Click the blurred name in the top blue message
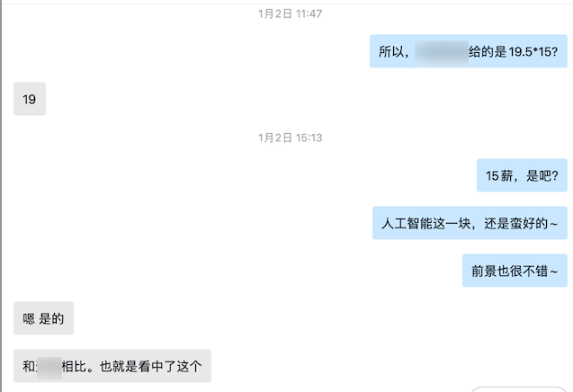573x392 pixels. (x=442, y=53)
